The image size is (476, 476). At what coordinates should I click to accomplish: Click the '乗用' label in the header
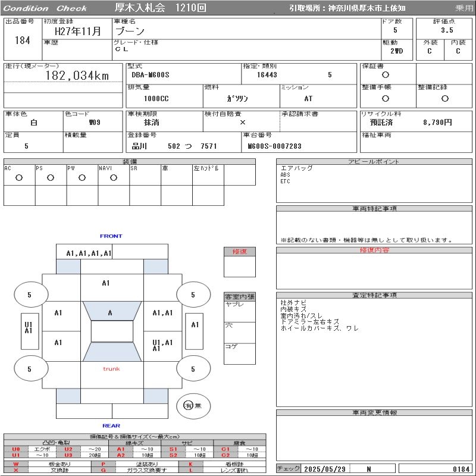pyautogui.click(x=464, y=8)
